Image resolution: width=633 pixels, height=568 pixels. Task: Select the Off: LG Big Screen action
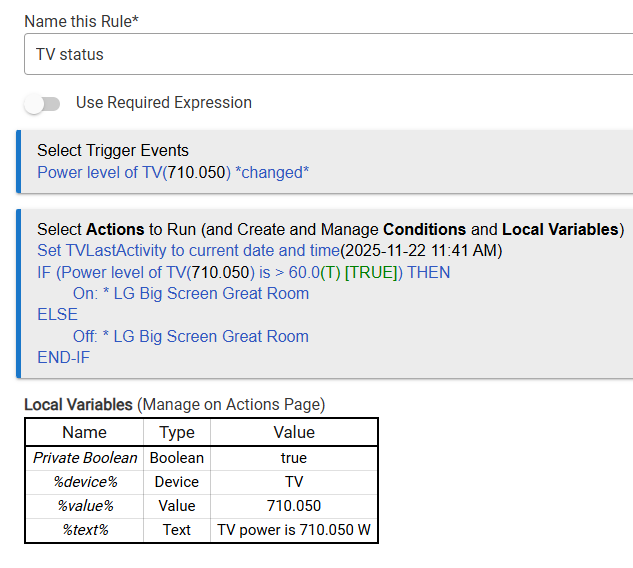tap(190, 337)
